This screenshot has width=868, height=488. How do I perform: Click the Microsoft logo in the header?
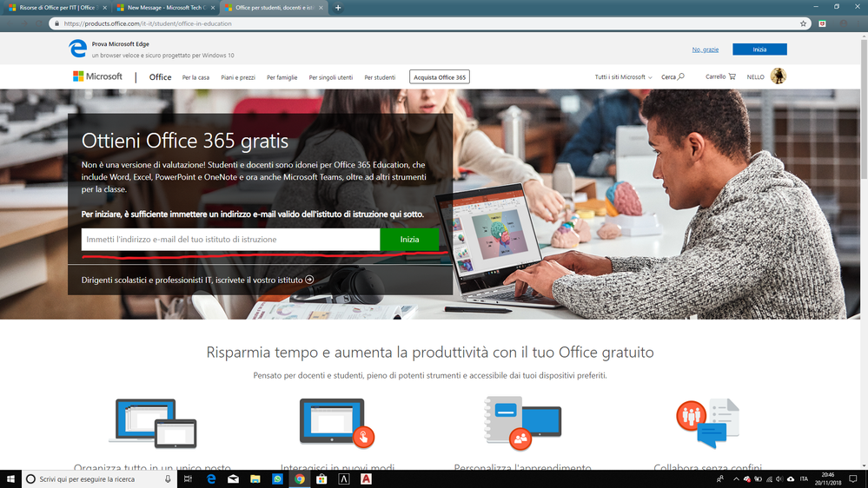pyautogui.click(x=97, y=76)
